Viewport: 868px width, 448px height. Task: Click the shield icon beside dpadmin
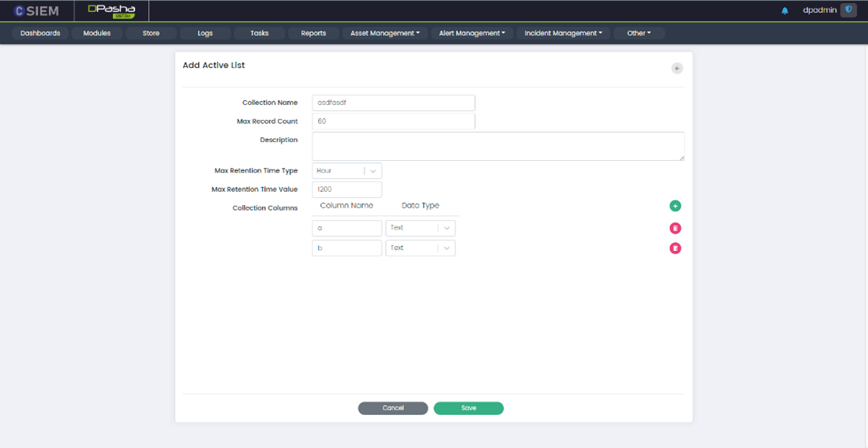(849, 10)
